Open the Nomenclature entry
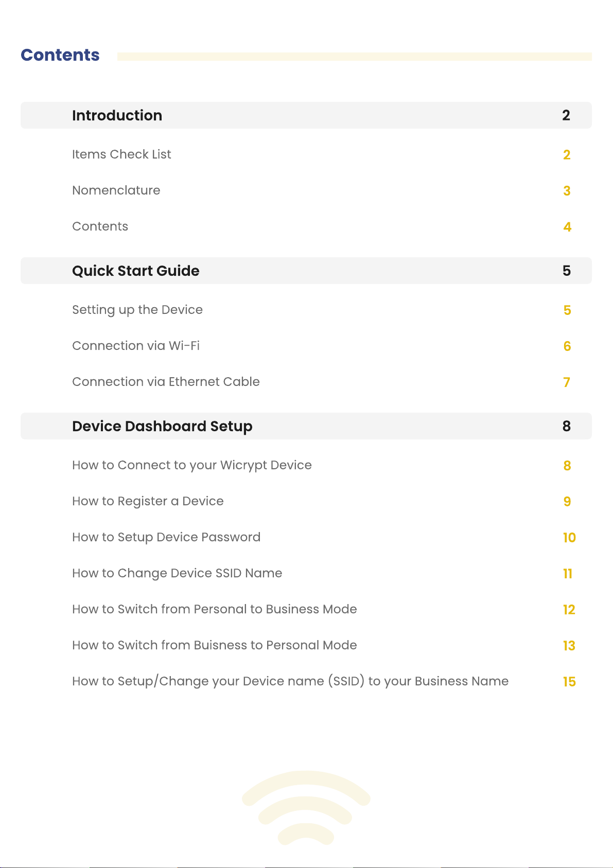613x868 pixels. tap(116, 190)
